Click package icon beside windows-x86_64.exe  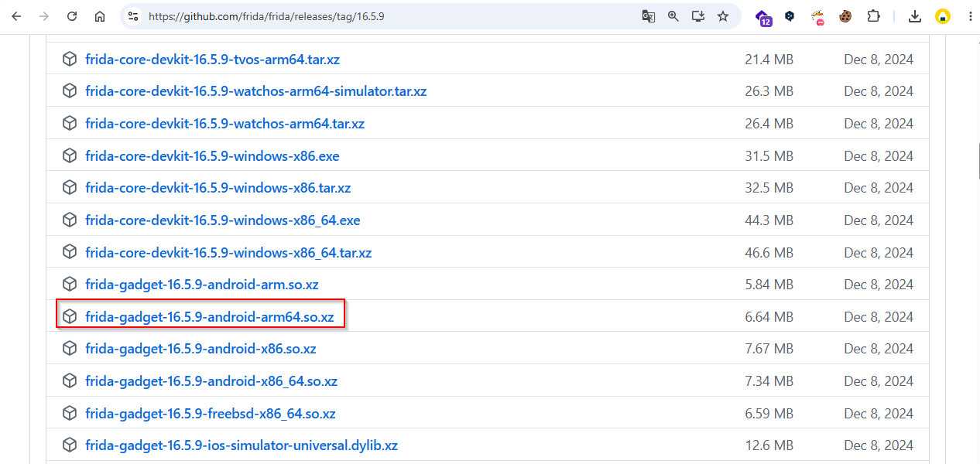[x=70, y=220]
